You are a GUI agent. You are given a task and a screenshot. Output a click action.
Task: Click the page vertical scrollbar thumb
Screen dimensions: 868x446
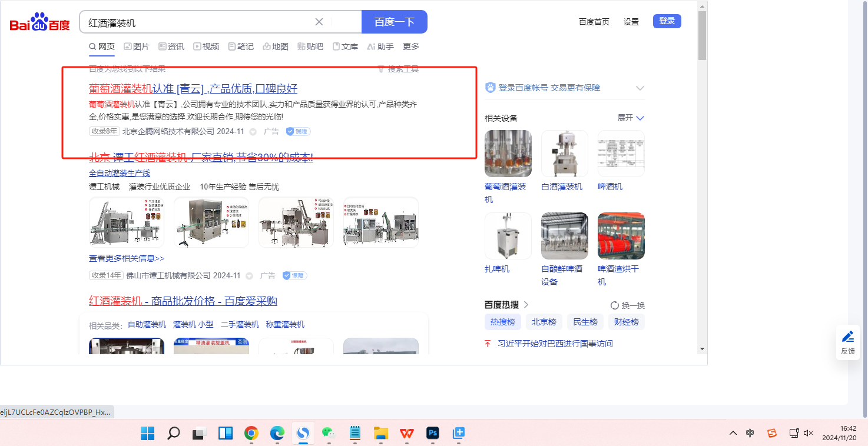pyautogui.click(x=702, y=35)
